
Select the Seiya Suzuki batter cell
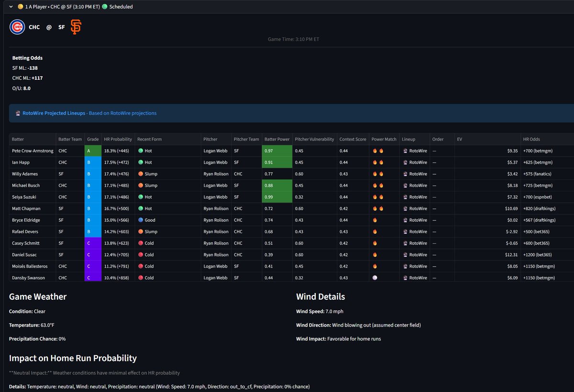(x=33, y=197)
